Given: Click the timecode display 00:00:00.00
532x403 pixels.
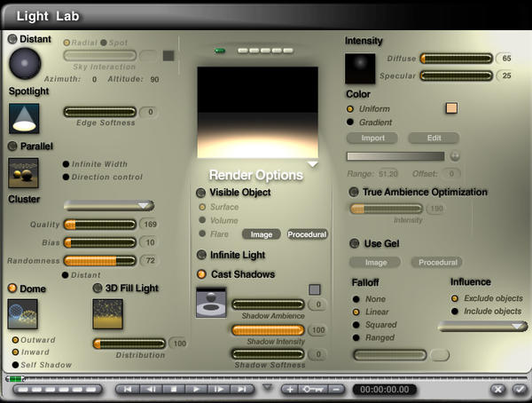Looking at the screenshot, I should [385, 390].
